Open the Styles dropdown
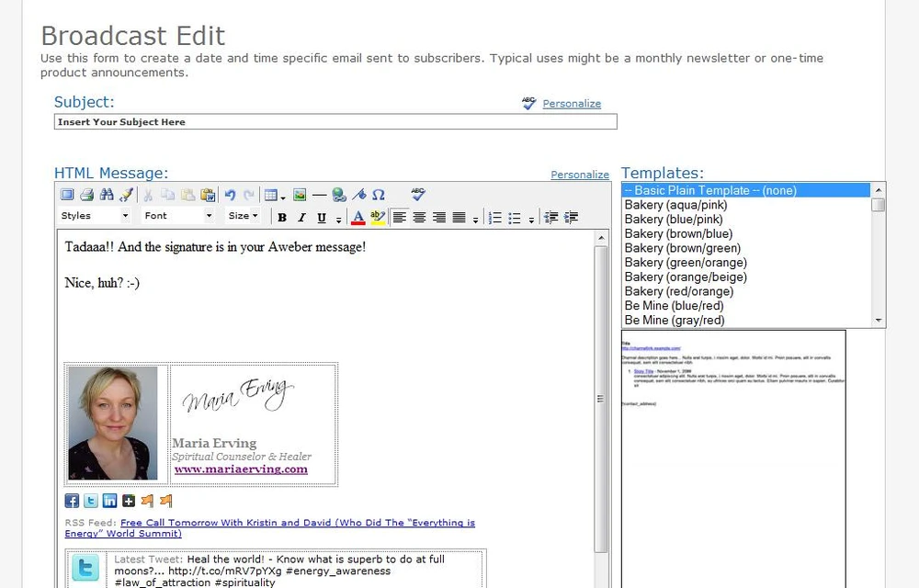Viewport: 919px width, 588px height. click(x=94, y=216)
